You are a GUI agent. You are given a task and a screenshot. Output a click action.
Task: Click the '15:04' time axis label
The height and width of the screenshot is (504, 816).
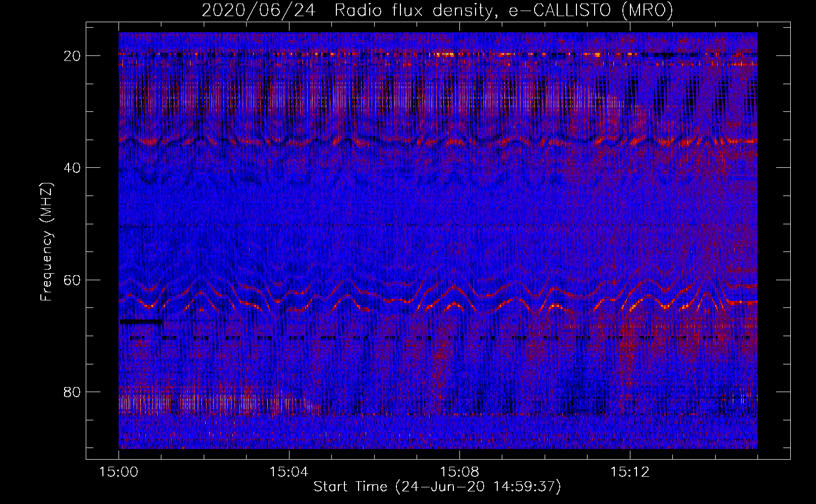pyautogui.click(x=289, y=472)
